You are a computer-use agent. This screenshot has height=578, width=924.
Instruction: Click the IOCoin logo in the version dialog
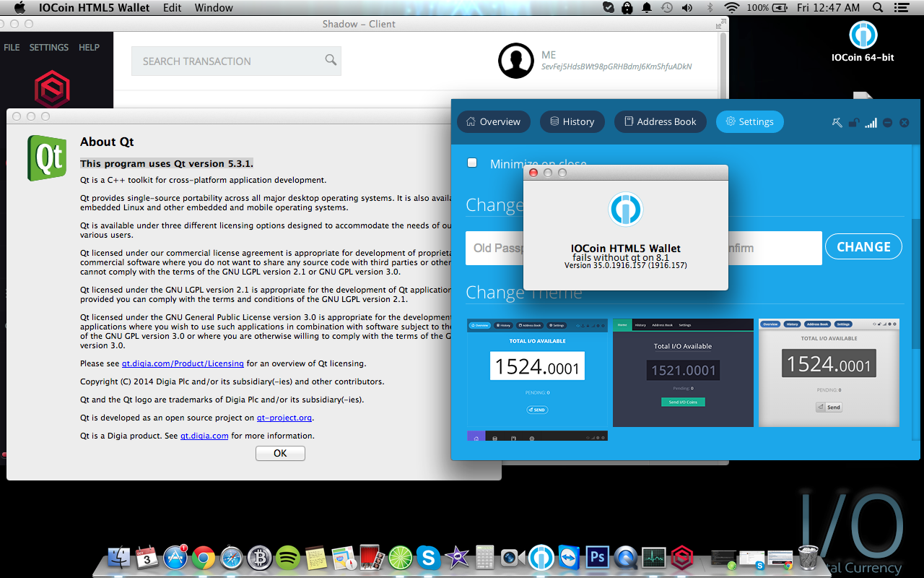(625, 210)
